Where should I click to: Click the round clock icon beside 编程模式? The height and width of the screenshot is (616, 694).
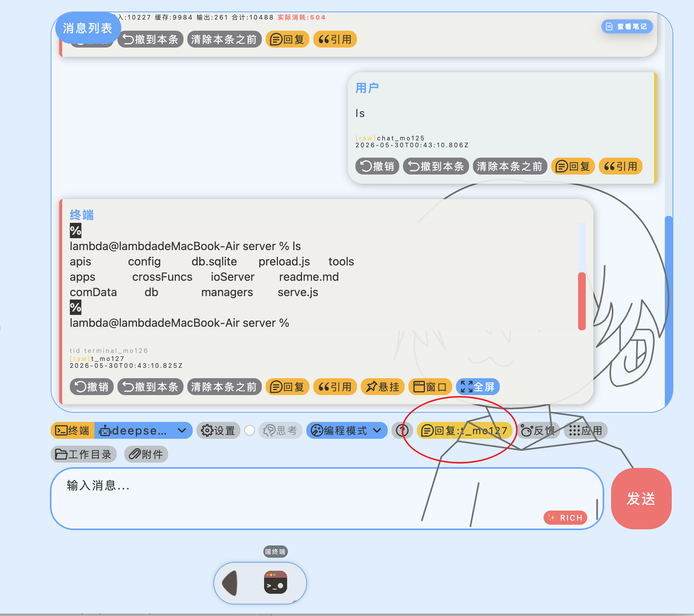(402, 430)
